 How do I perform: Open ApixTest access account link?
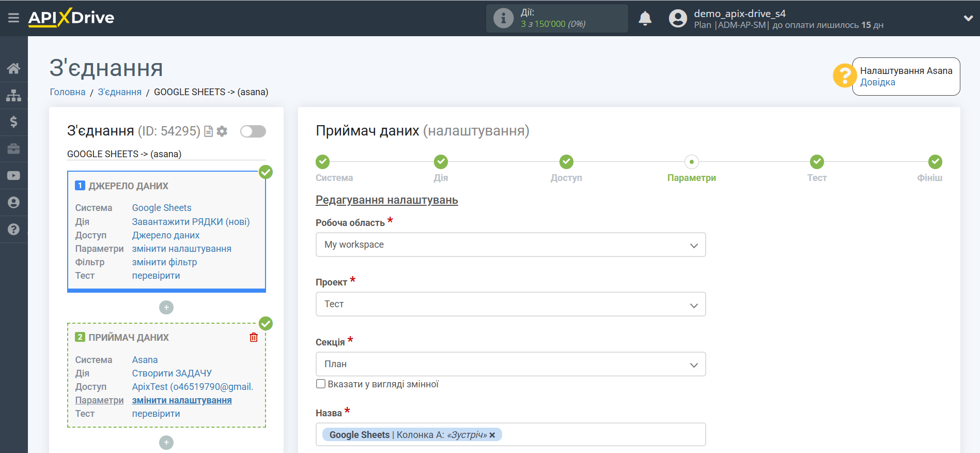click(193, 387)
